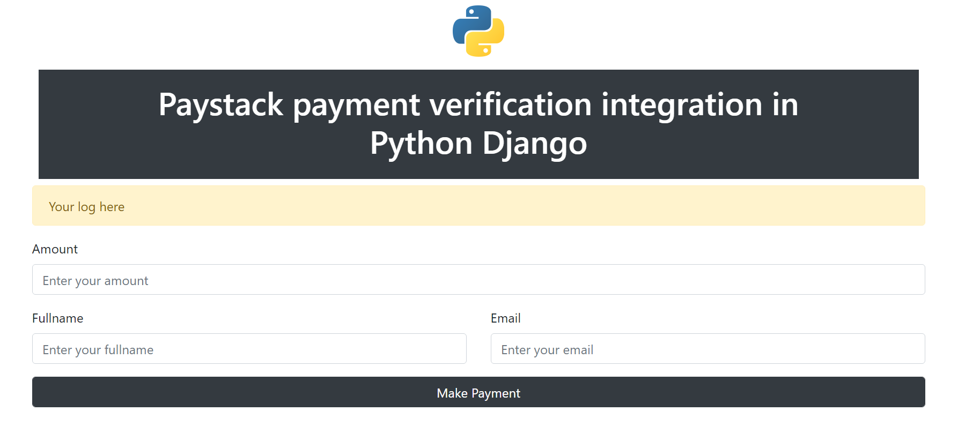Click the Fullname label

[57, 318]
